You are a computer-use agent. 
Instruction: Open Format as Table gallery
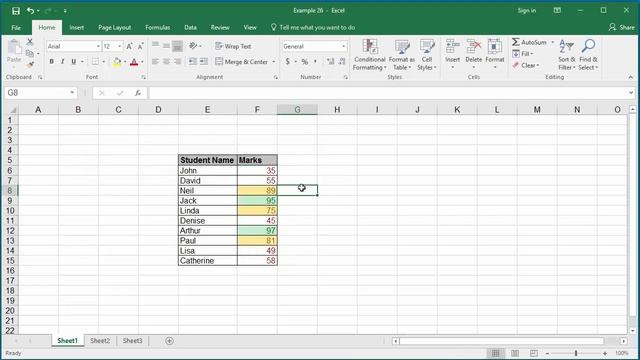click(x=402, y=55)
